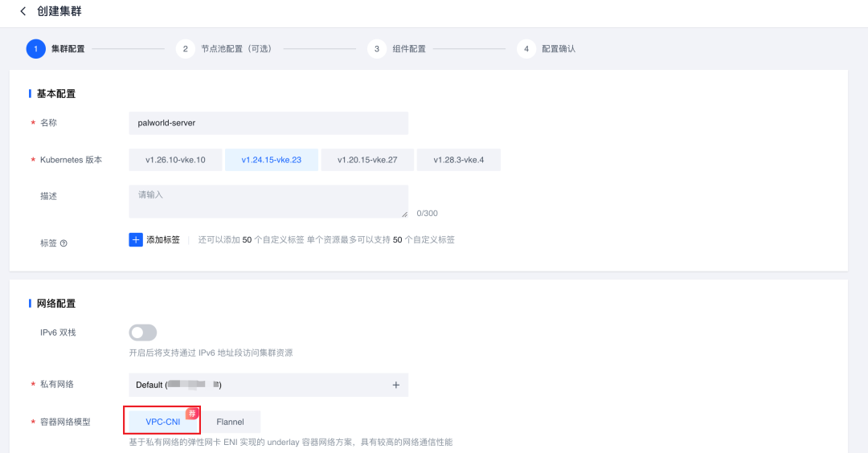Select Kubernetes version v1.28.3-vke.4
This screenshot has width=868, height=453.
[x=458, y=160]
